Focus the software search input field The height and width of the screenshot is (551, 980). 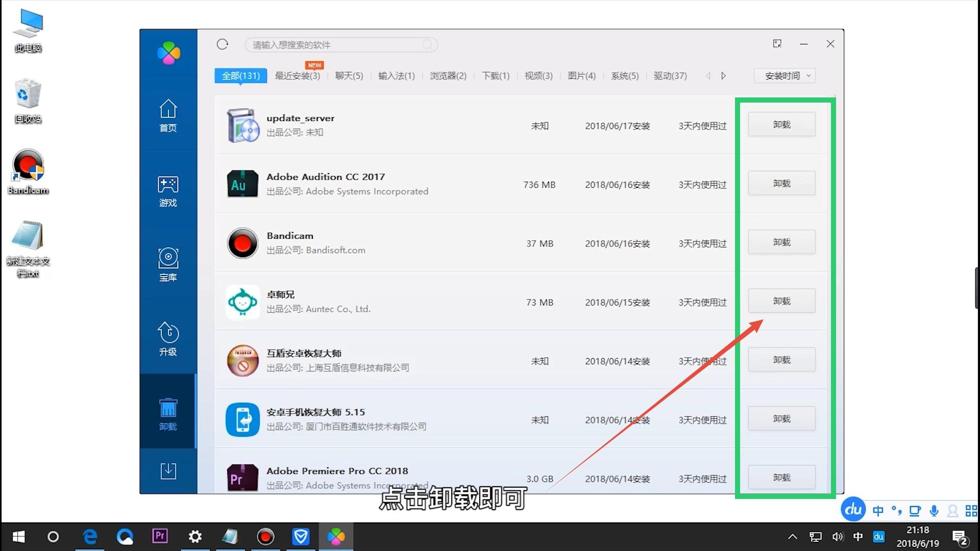(x=341, y=45)
